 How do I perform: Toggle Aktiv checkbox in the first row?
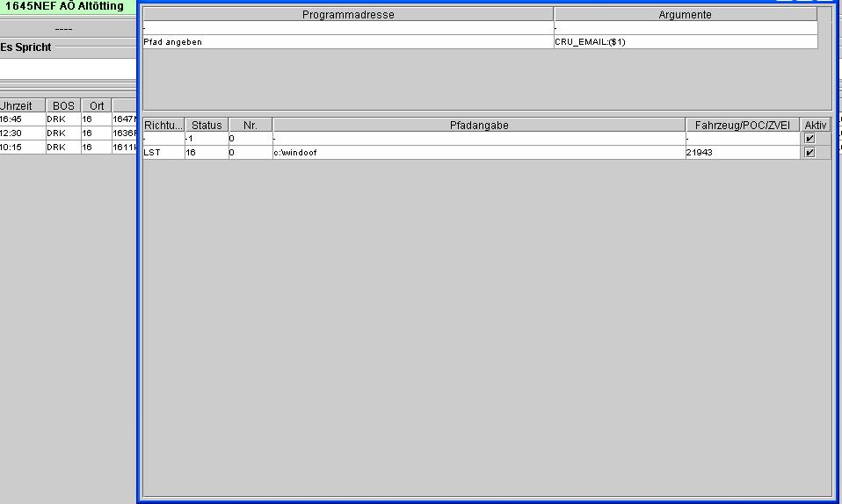tap(809, 139)
